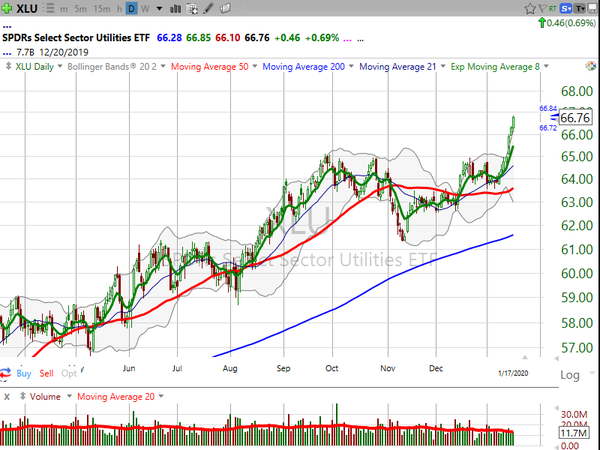This screenshot has width=600, height=450.
Task: Click the 7.7B market cap value
Action: [25, 52]
